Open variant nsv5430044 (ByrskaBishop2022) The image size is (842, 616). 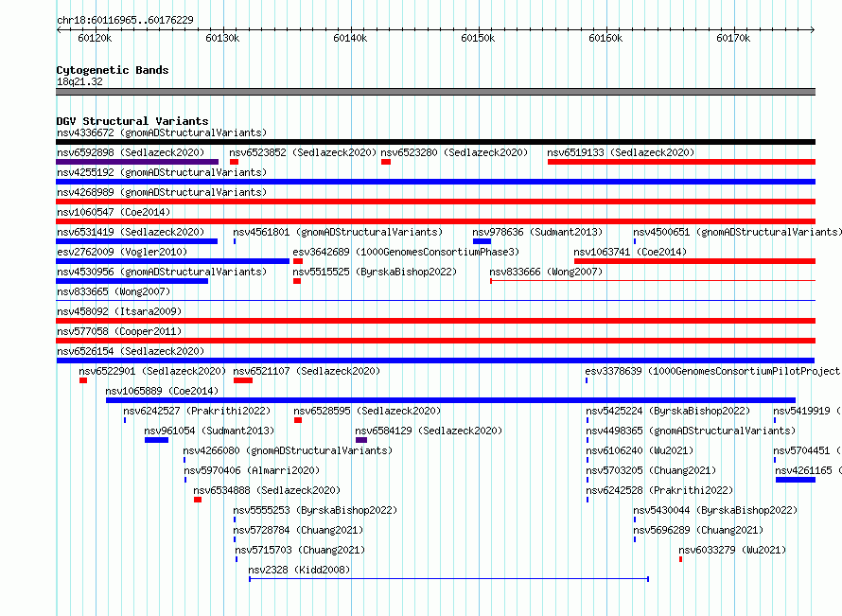tap(715, 510)
